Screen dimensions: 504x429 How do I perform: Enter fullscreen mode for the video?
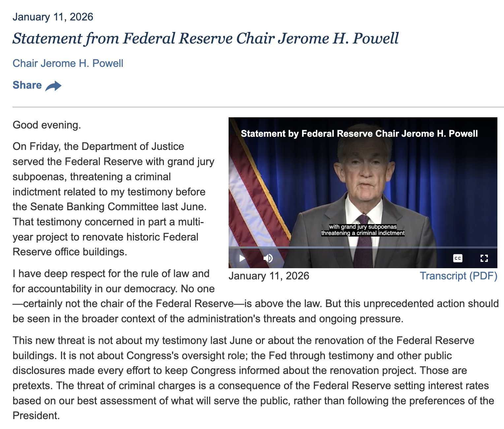(484, 258)
